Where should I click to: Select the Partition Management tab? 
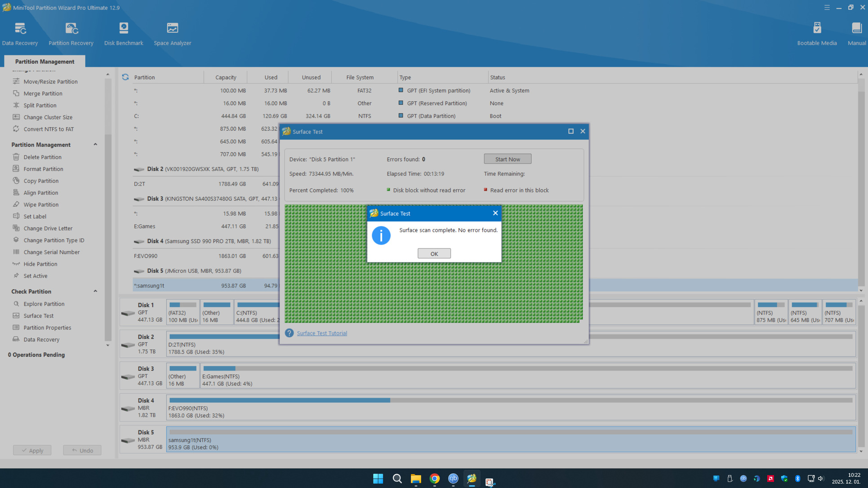point(45,62)
